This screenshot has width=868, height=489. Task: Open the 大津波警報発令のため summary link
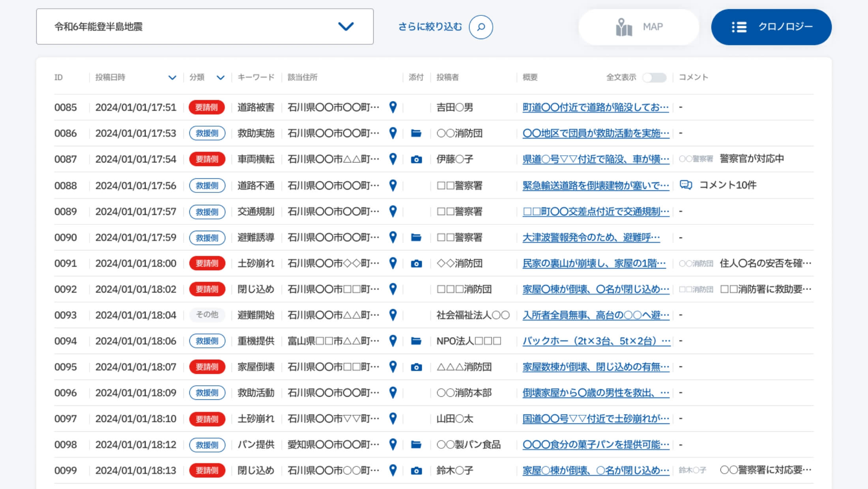591,237
